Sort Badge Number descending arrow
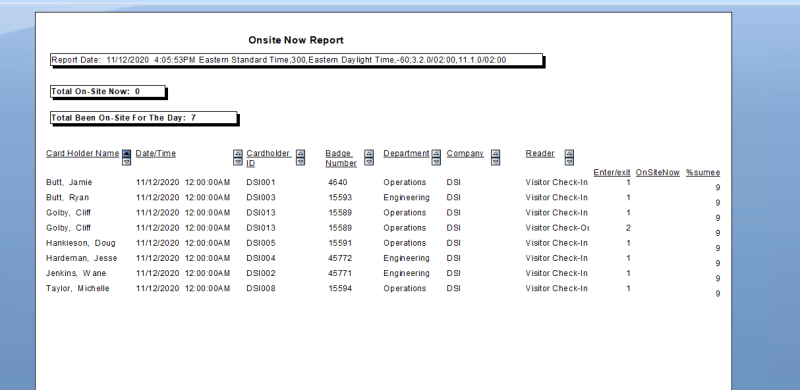This screenshot has width=800, height=390. [x=369, y=161]
